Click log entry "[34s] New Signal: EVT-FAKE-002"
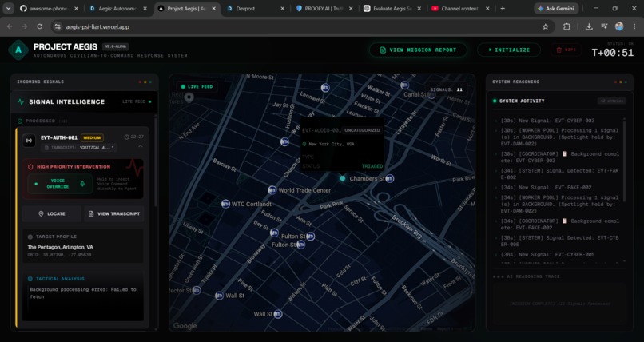This screenshot has height=342, width=644. [546, 187]
